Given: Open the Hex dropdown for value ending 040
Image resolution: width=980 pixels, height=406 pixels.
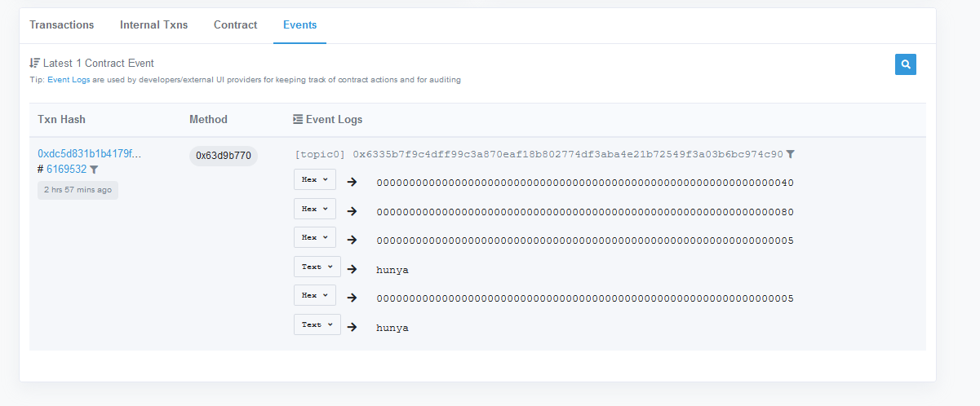Looking at the screenshot, I should click(314, 179).
